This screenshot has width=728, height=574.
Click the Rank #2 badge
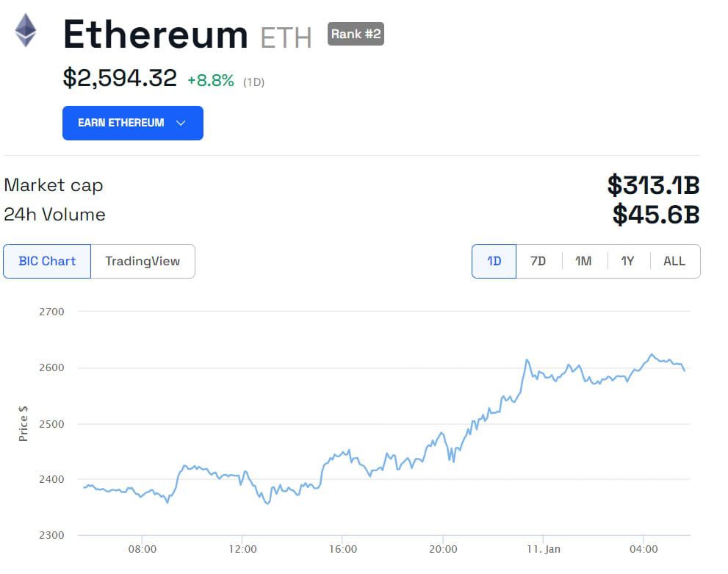356,33
